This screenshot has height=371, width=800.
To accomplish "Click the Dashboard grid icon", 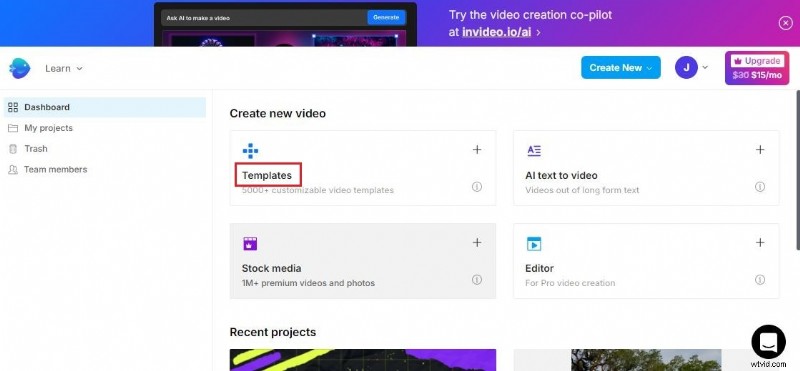I will [x=13, y=107].
